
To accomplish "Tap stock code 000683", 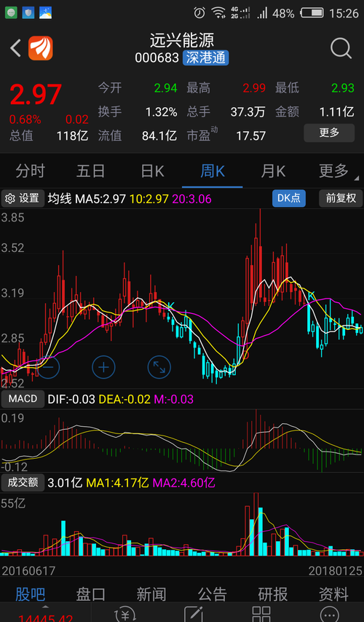I will (157, 58).
